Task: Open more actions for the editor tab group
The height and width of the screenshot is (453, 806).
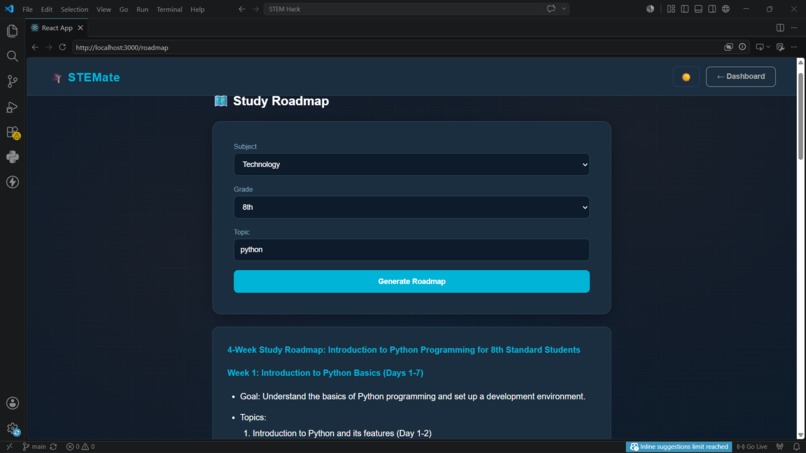Action: click(794, 28)
